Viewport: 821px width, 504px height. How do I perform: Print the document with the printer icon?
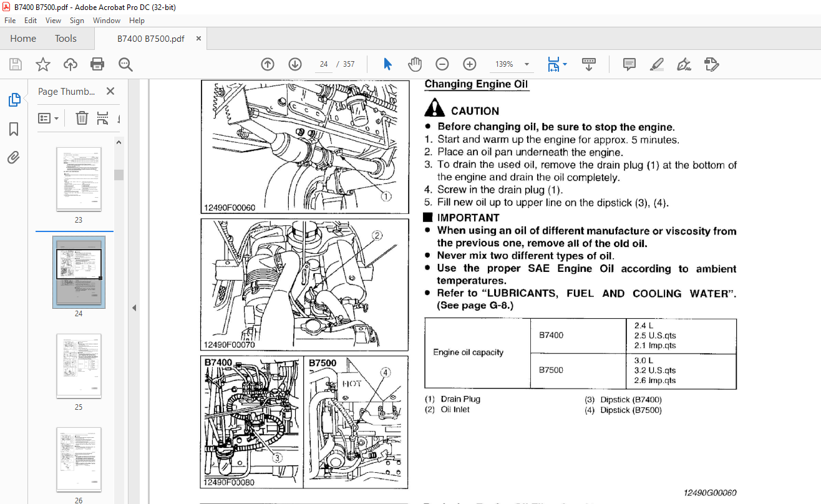[x=97, y=64]
